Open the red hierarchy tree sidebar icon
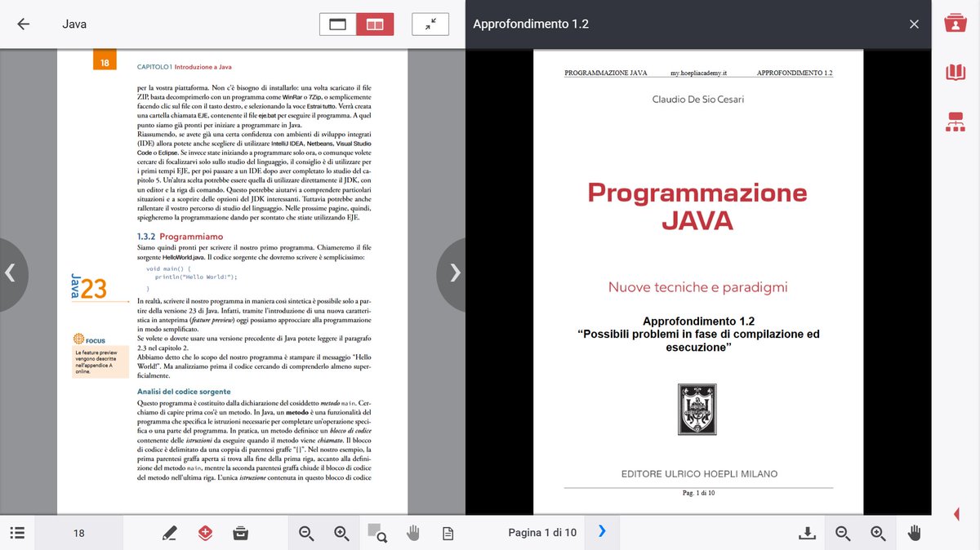Viewport: 980px width, 550px height. point(955,122)
